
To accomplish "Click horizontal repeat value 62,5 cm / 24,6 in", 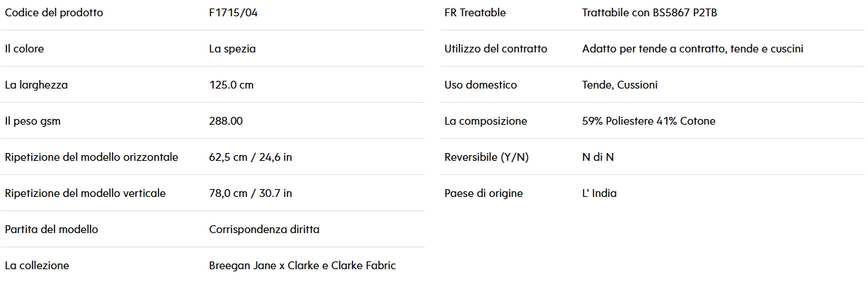I will coord(251,157).
